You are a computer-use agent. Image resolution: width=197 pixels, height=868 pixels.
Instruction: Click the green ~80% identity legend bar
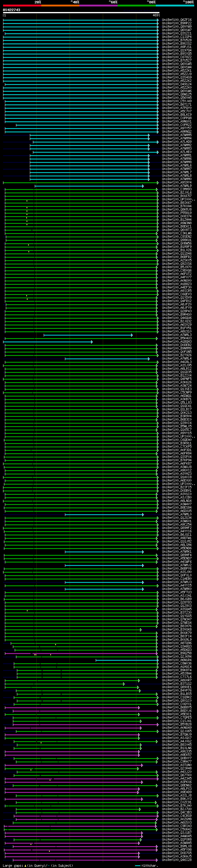pos(137,6)
